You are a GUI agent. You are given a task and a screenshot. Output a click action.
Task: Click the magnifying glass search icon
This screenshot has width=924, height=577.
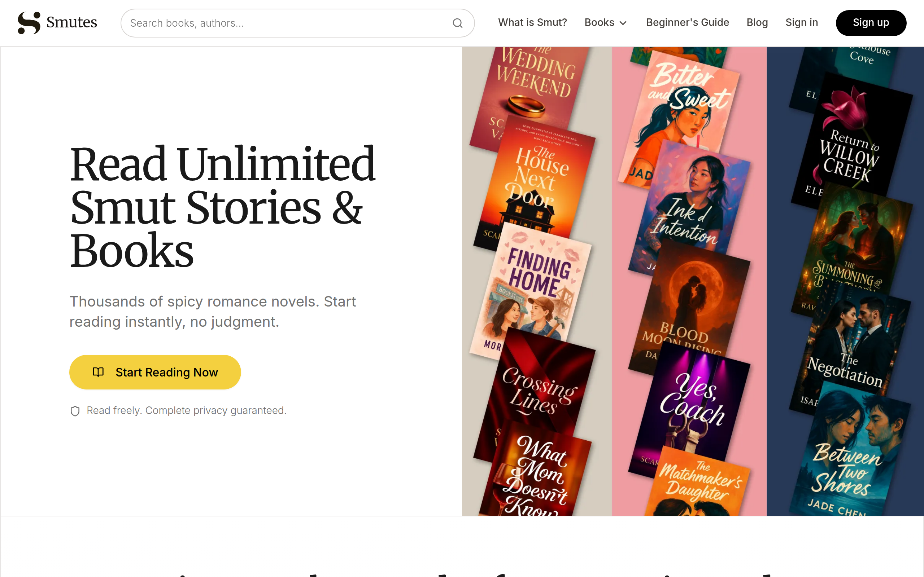(x=457, y=23)
